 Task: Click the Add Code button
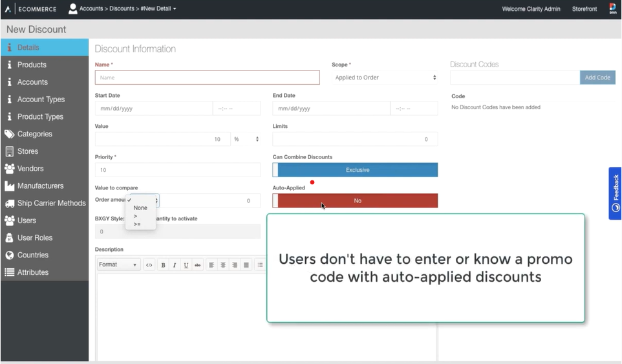[x=597, y=78]
